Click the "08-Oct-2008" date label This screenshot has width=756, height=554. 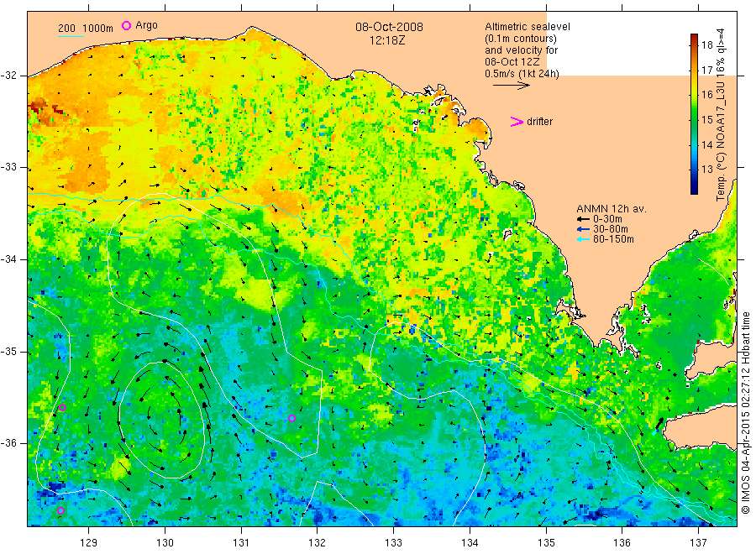tap(389, 27)
